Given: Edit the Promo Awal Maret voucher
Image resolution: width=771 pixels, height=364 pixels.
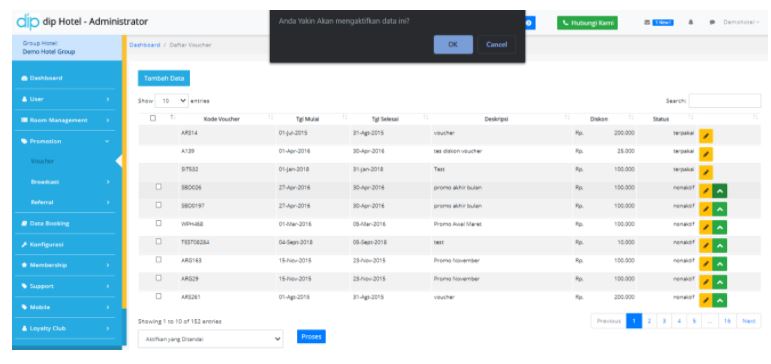Looking at the screenshot, I should click(706, 227).
